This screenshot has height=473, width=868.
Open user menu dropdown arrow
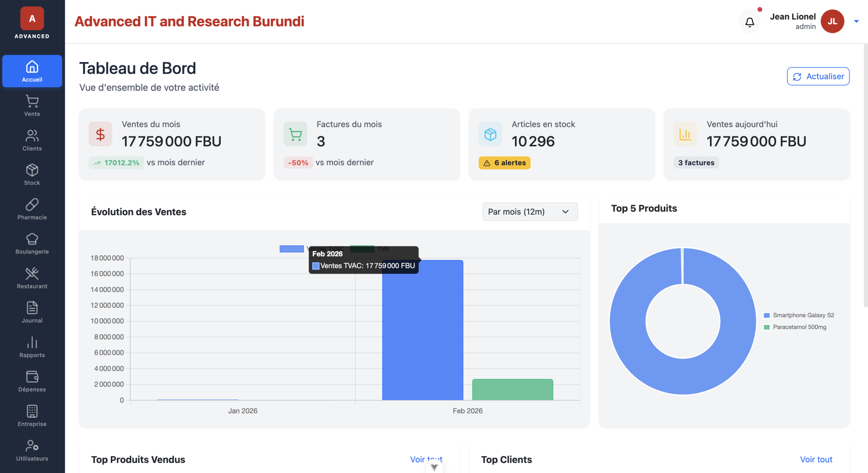856,21
